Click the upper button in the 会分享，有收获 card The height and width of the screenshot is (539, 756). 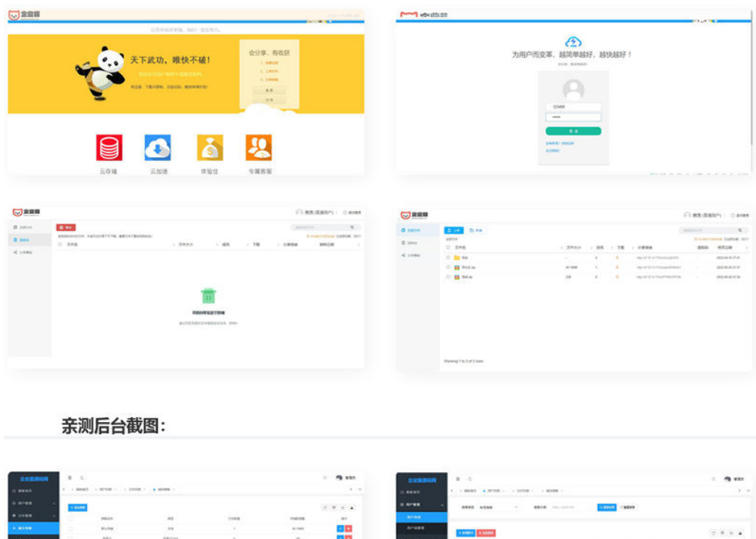coord(270,90)
